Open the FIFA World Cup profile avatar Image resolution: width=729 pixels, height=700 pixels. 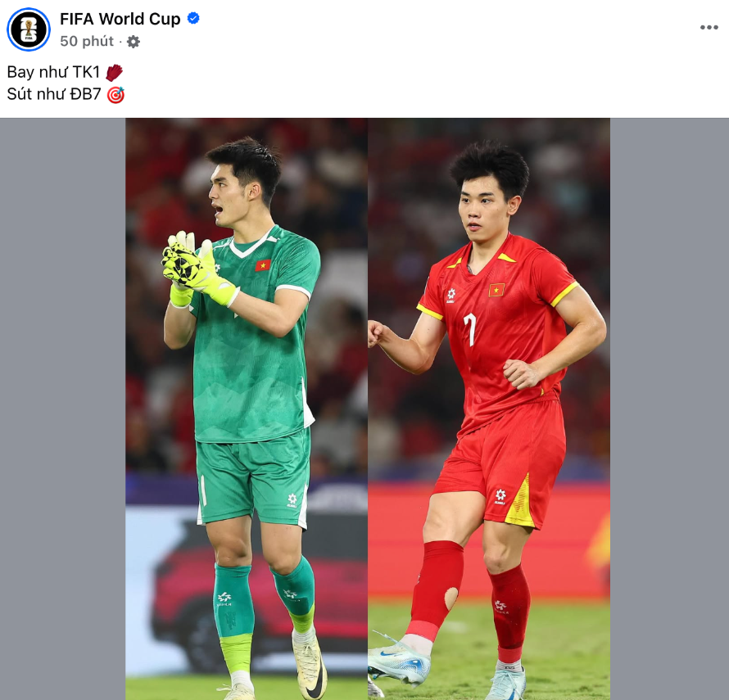(29, 29)
